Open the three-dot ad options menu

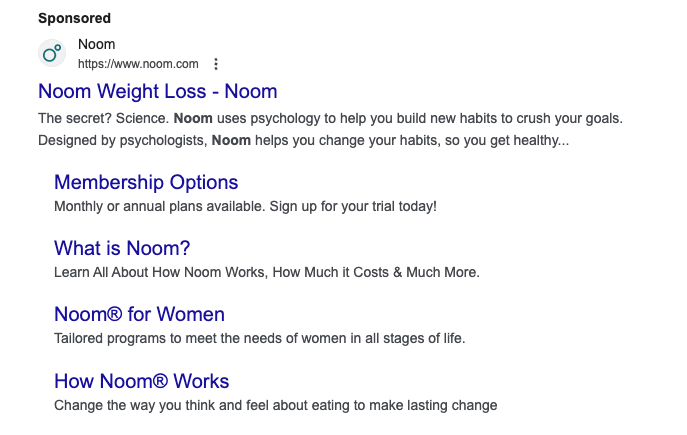pyautogui.click(x=216, y=64)
